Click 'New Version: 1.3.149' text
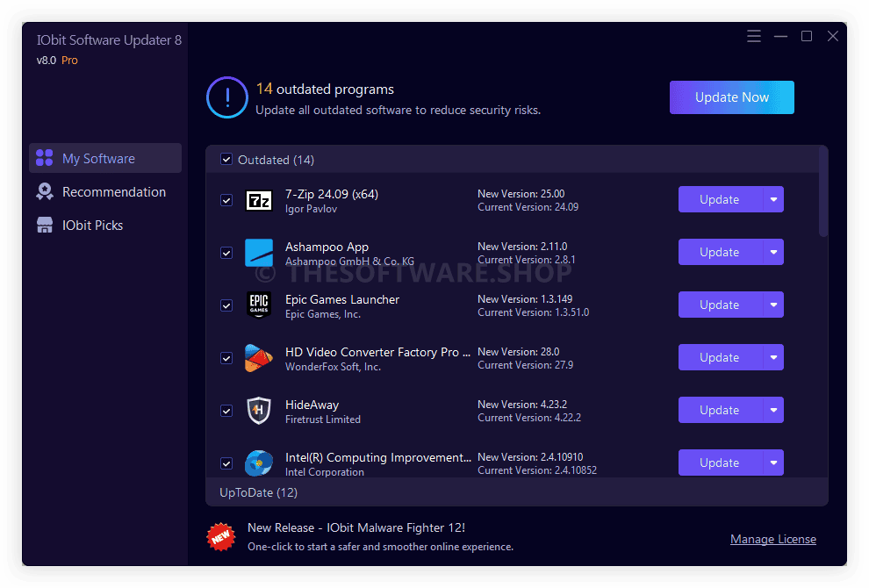 click(525, 298)
